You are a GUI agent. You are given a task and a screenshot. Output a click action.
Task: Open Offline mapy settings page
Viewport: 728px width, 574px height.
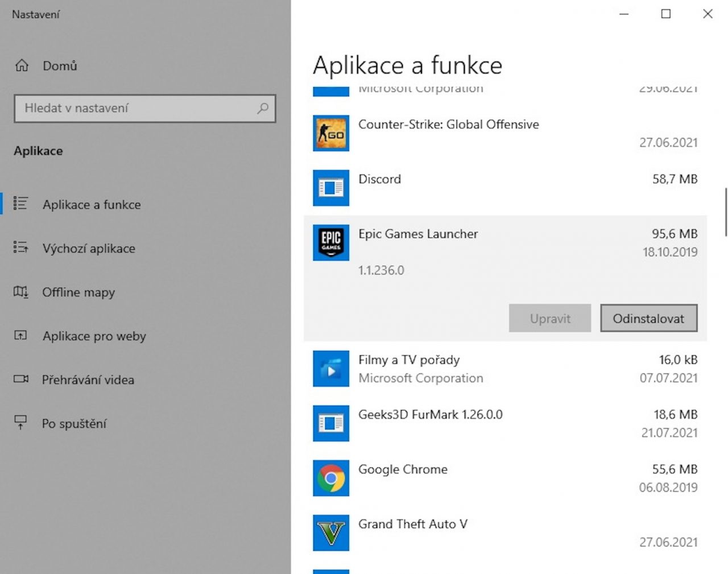tap(78, 292)
